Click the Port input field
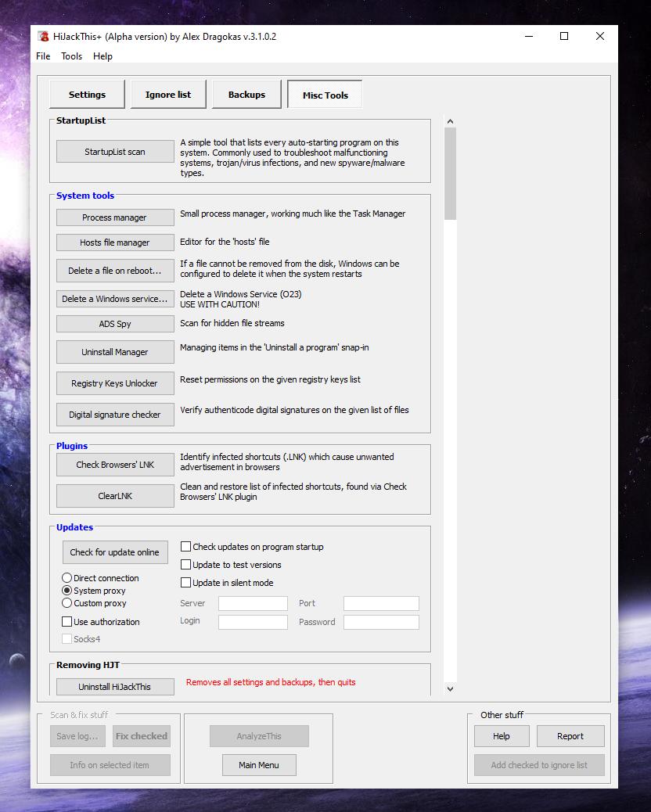This screenshot has height=812, width=651. click(381, 603)
